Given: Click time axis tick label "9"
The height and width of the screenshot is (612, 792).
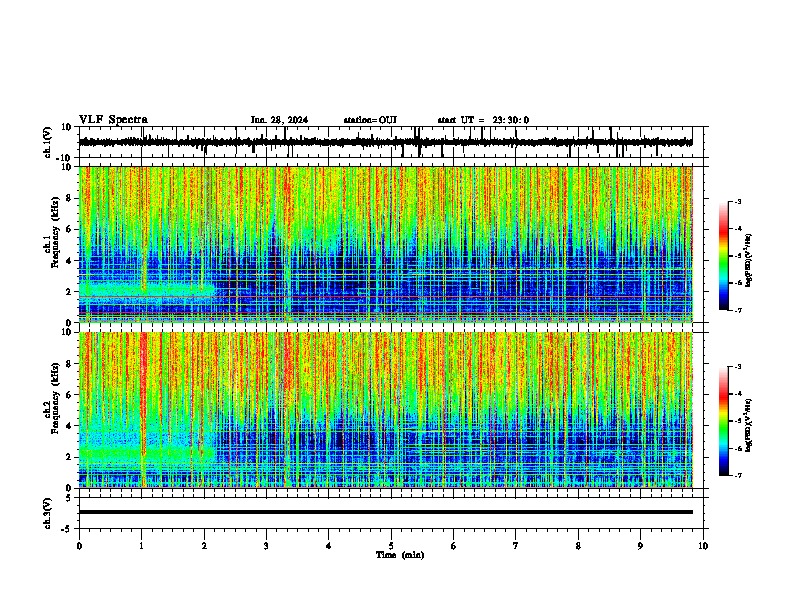Looking at the screenshot, I should coord(640,546).
